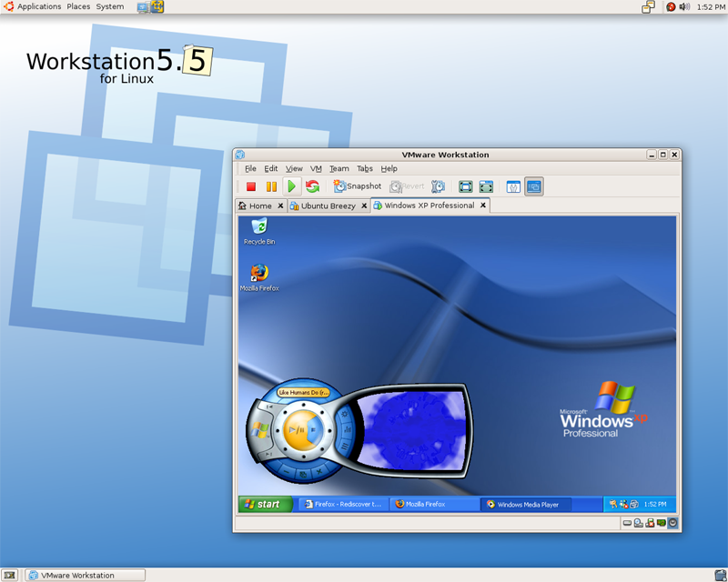Power off the VM with the red stop button

[x=251, y=186]
